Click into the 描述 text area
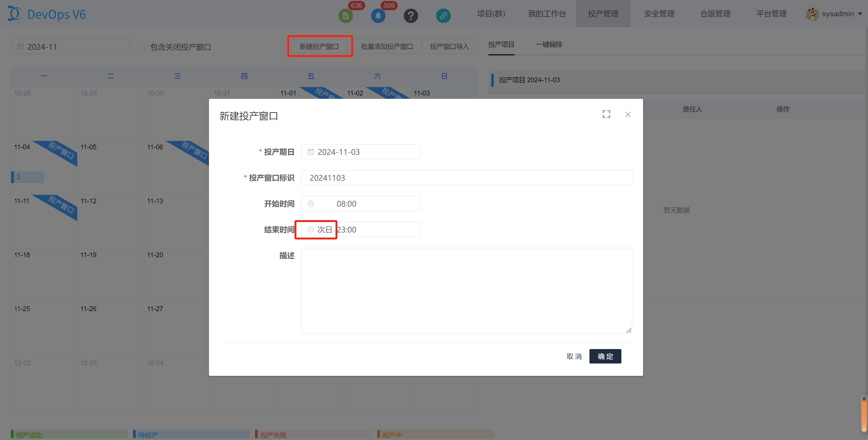 [466, 291]
